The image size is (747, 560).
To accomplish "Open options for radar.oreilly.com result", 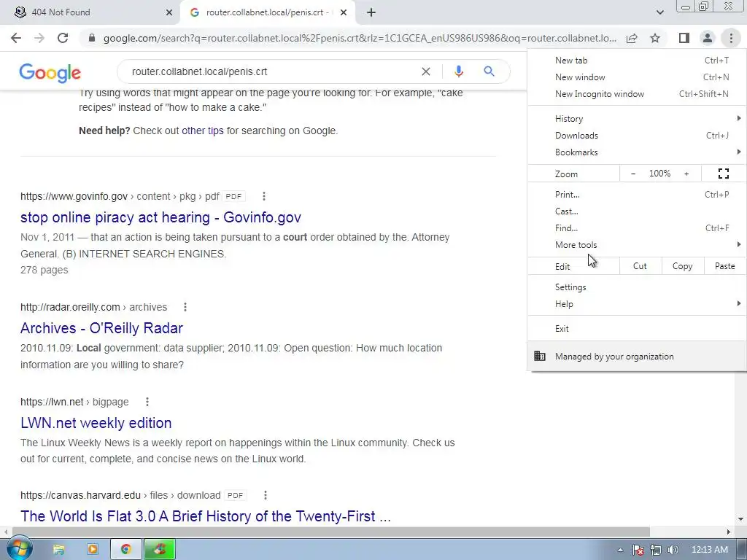I will pos(185,307).
